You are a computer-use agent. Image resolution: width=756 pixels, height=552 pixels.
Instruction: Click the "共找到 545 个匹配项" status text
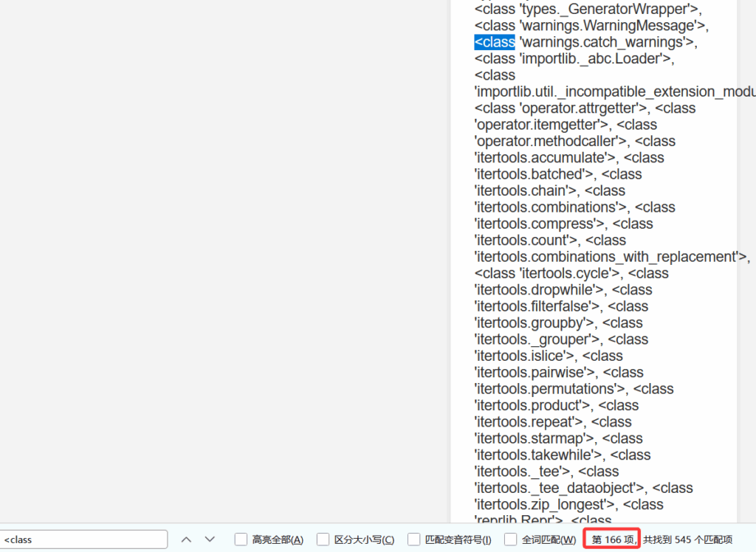click(x=687, y=539)
